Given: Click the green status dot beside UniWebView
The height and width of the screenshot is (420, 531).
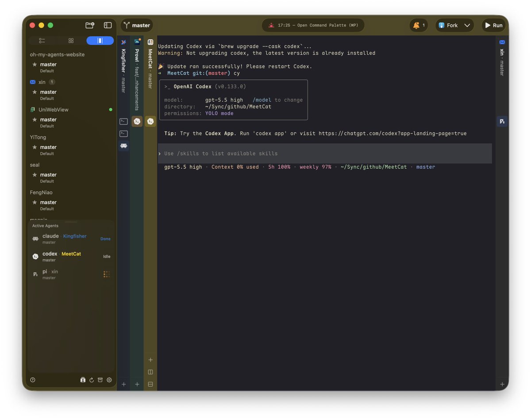Looking at the screenshot, I should pyautogui.click(x=111, y=109).
